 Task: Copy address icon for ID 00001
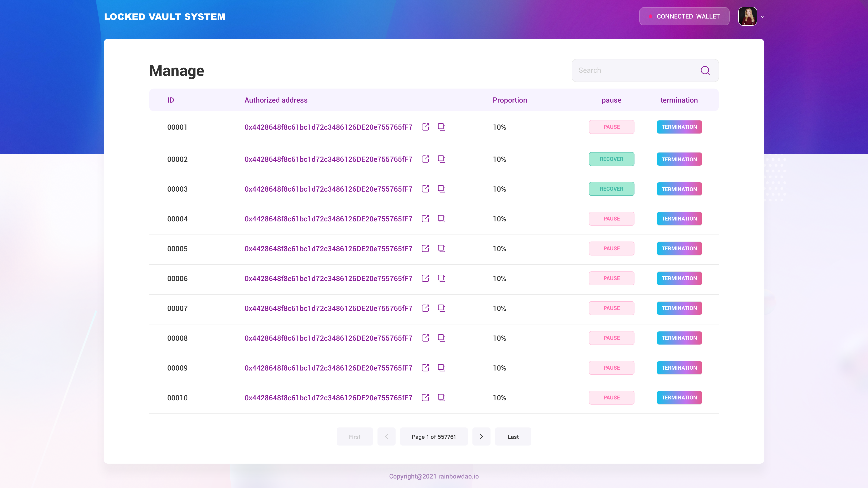pyautogui.click(x=441, y=127)
